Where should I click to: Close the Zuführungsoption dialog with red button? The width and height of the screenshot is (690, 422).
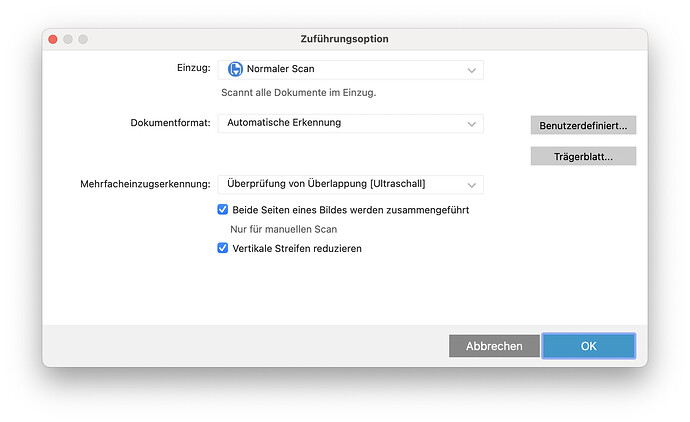pyautogui.click(x=50, y=39)
